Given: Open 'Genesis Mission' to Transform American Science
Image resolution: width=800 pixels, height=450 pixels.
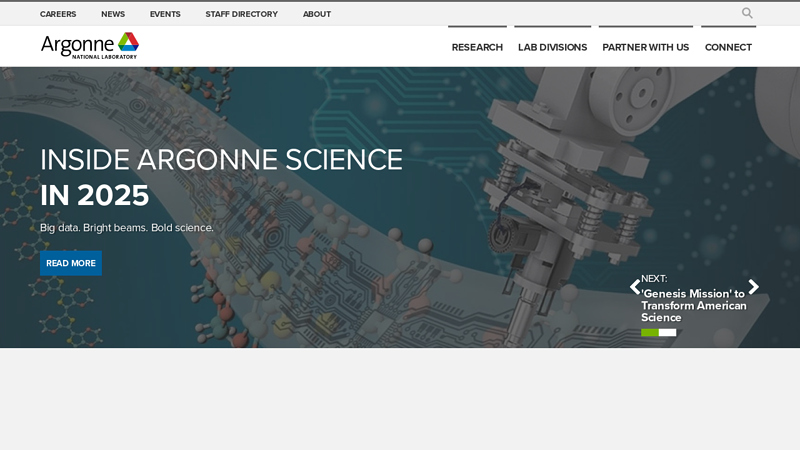Looking at the screenshot, I should (x=693, y=306).
